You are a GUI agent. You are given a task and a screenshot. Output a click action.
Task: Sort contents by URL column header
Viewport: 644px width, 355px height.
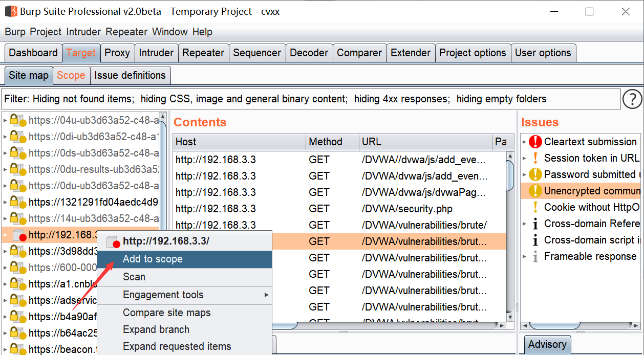click(x=425, y=142)
